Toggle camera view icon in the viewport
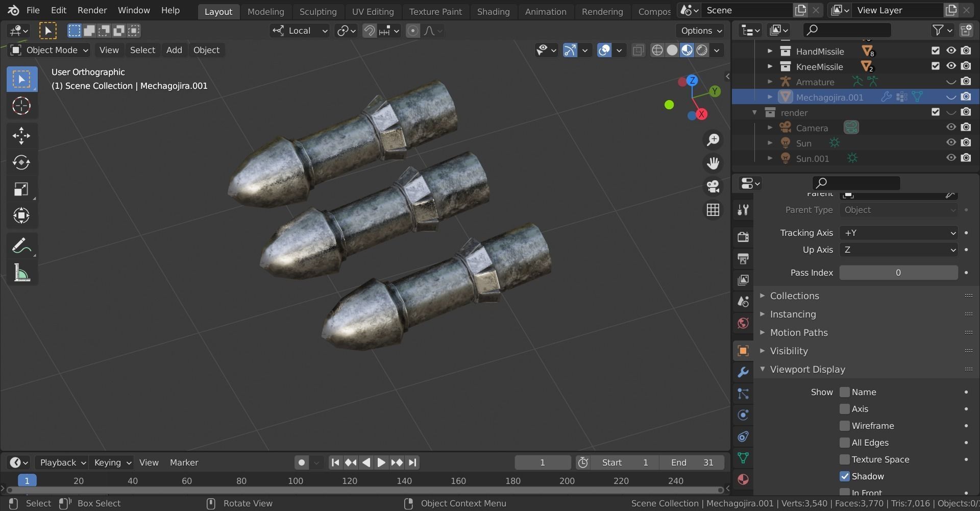 click(713, 186)
